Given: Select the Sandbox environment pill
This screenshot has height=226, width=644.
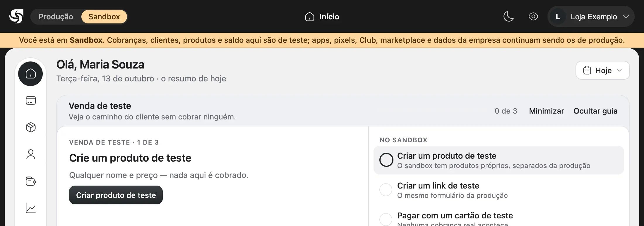Looking at the screenshot, I should (x=104, y=17).
